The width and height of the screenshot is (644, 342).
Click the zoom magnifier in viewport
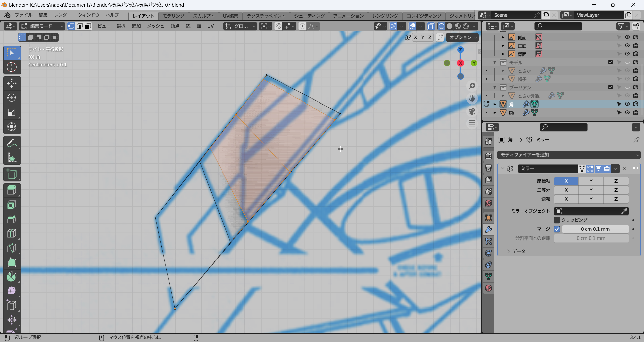472,86
